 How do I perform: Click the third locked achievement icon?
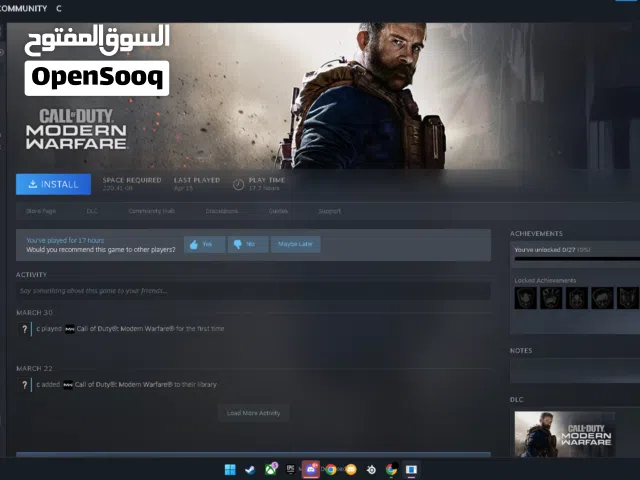(x=577, y=298)
